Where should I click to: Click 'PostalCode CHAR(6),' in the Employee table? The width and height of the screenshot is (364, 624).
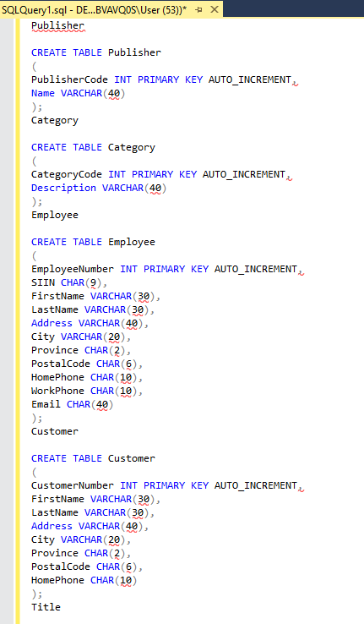point(87,364)
